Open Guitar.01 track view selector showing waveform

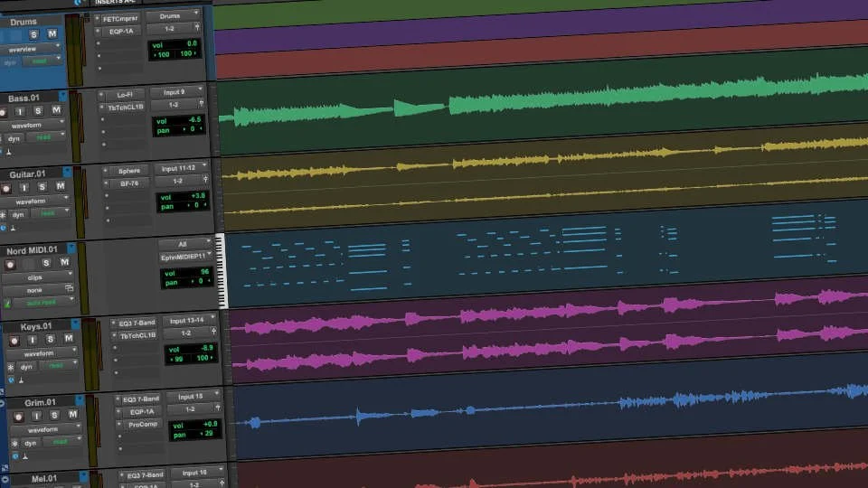[36, 202]
